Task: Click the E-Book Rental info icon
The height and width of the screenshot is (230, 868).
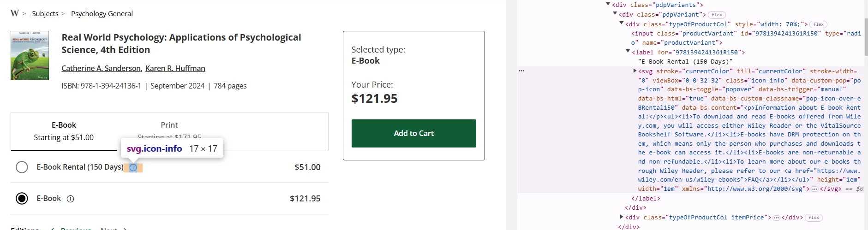Action: pos(133,168)
